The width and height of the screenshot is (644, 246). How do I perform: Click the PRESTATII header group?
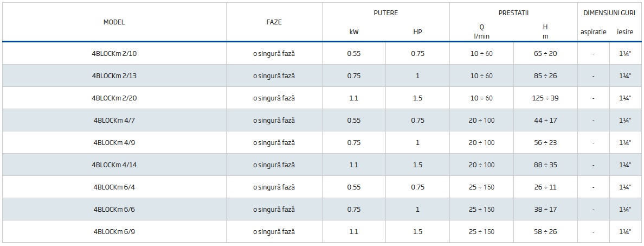(x=513, y=12)
